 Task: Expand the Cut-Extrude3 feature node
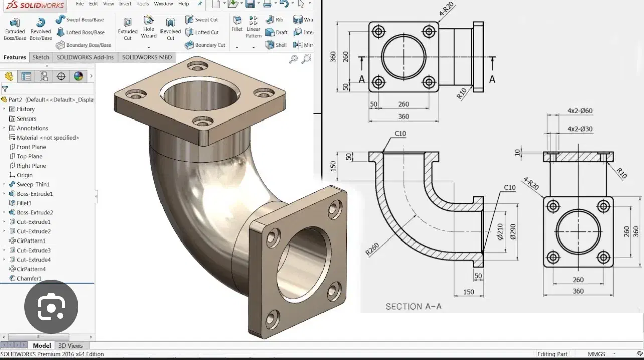(x=4, y=250)
